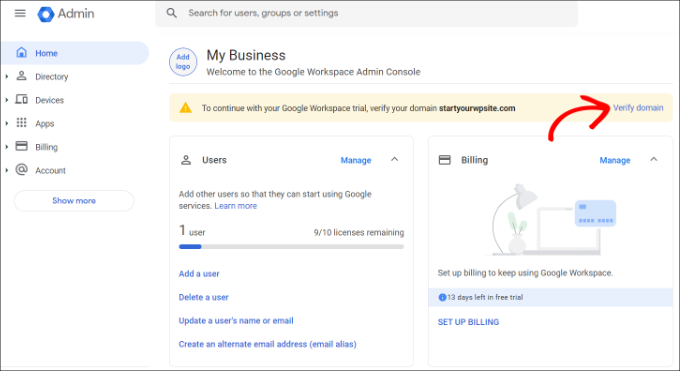Click Manage in the Billing card
This screenshot has width=680, height=371.
[x=615, y=160]
